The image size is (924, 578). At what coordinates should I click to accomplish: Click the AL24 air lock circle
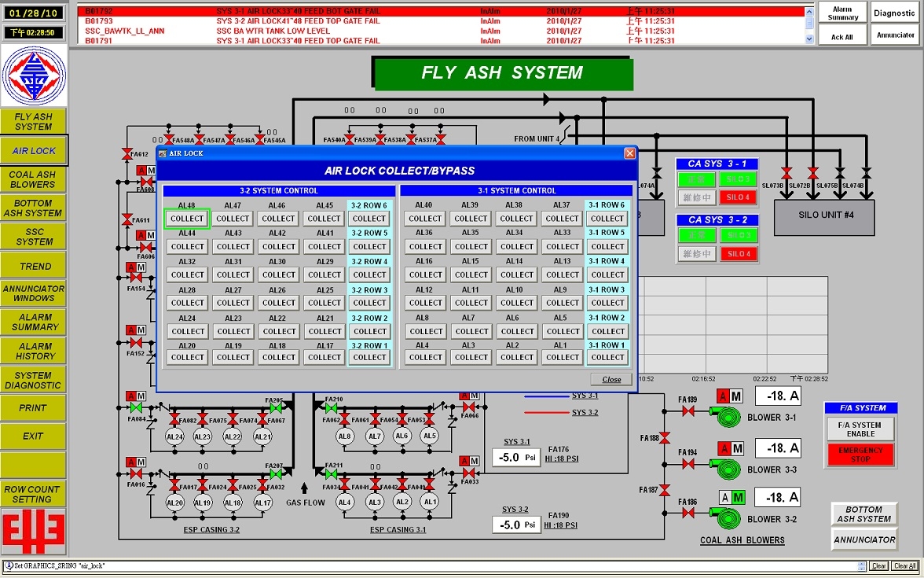[174, 436]
